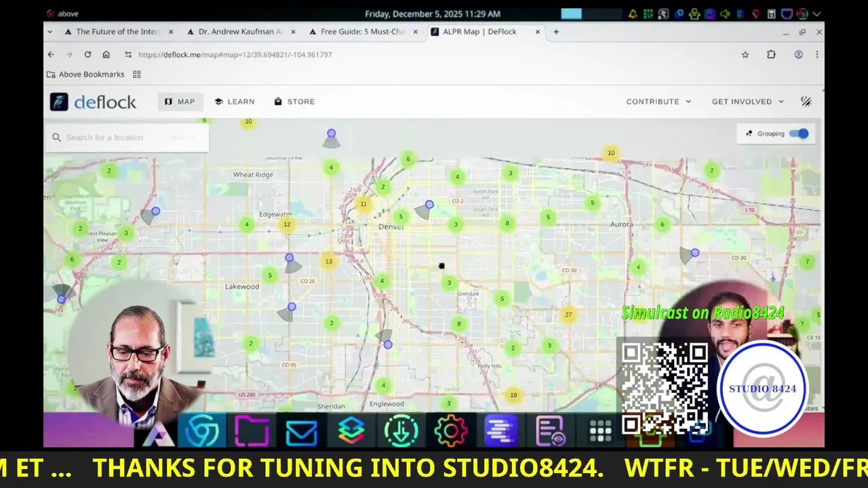Click the Edgewater map label
This screenshot has width=868, height=488.
point(275,214)
